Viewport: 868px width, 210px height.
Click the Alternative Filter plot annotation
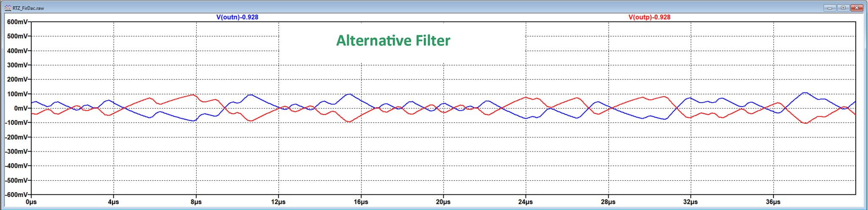pyautogui.click(x=393, y=41)
